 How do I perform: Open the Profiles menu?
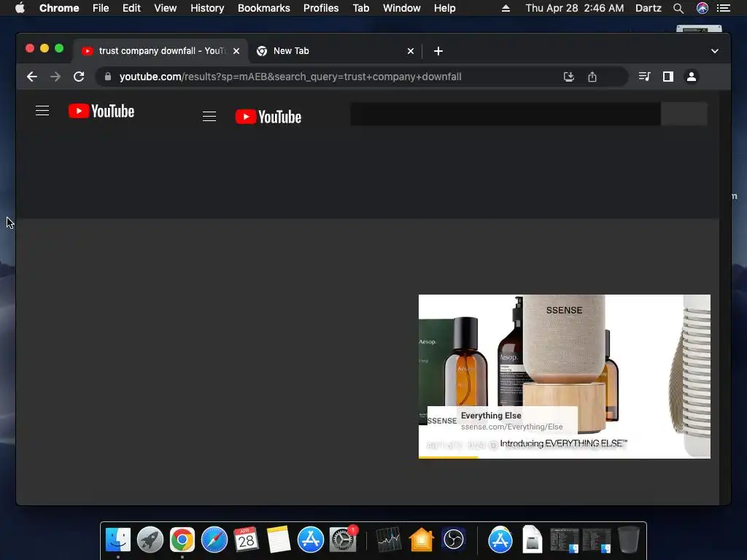click(x=321, y=8)
